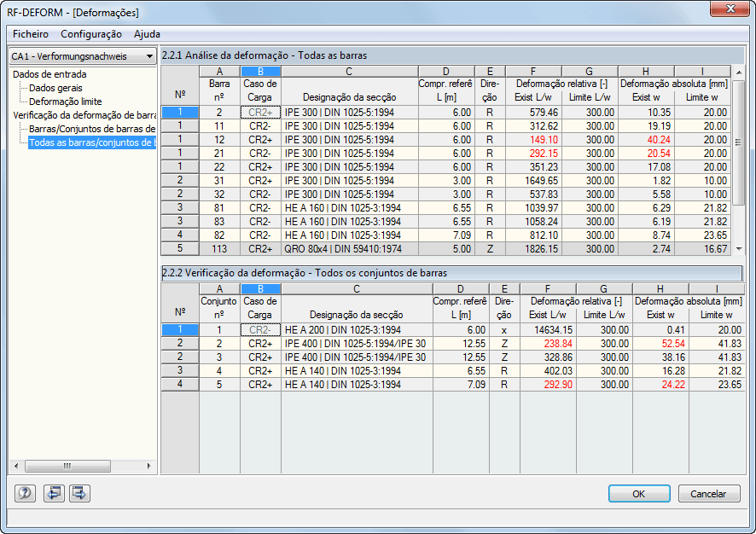756x534 pixels.
Task: Click the upper table vertical scrollbar thumb
Action: point(739,142)
